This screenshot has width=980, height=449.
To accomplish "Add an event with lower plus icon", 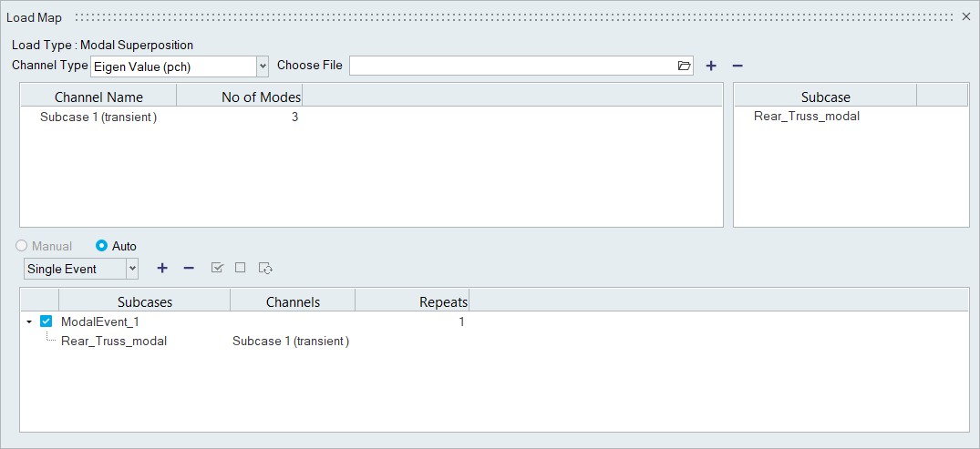I will click(x=162, y=268).
